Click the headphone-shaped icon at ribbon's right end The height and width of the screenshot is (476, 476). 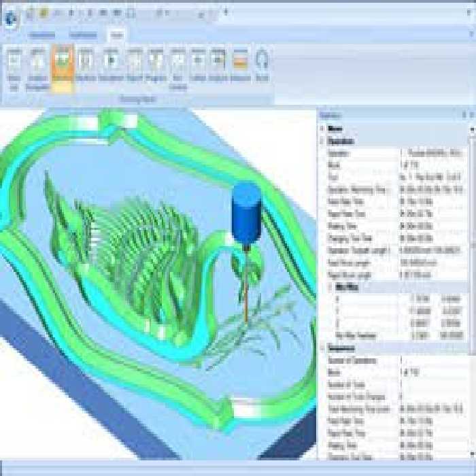tap(262, 63)
